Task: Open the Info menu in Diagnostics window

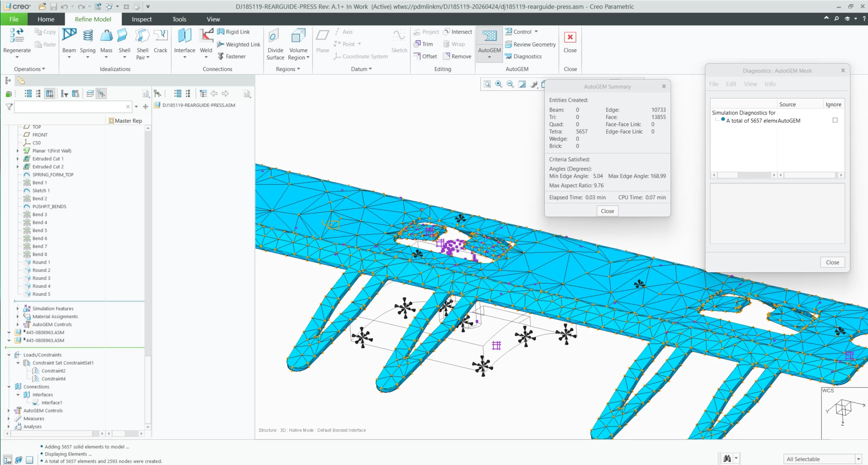Action: [770, 84]
